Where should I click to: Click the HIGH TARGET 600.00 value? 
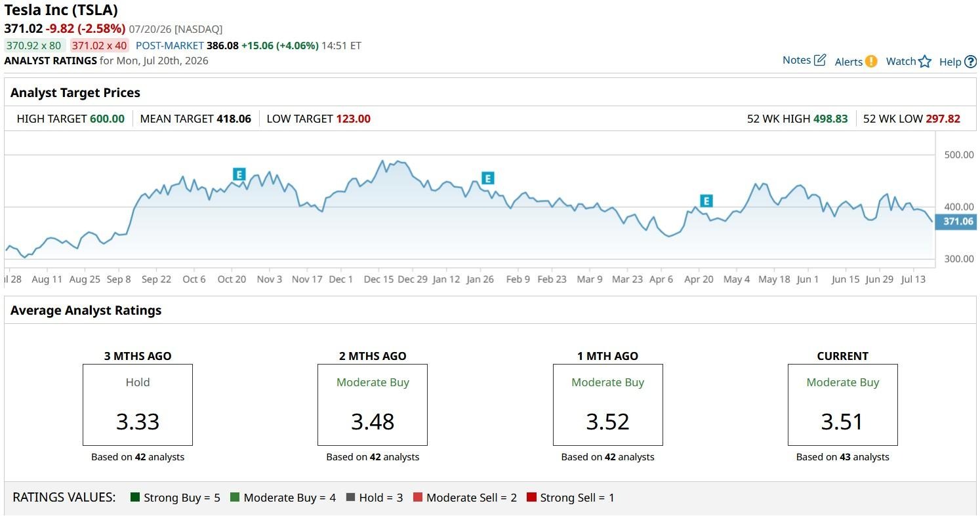click(x=107, y=119)
